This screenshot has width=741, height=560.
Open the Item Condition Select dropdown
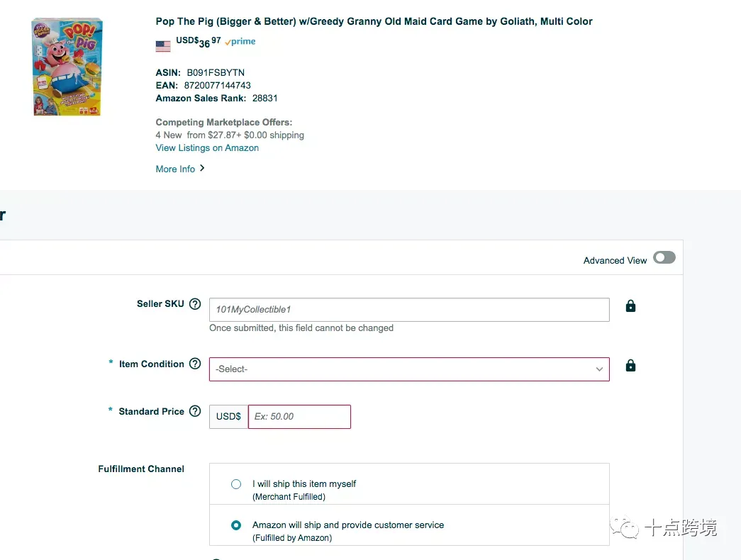point(409,369)
